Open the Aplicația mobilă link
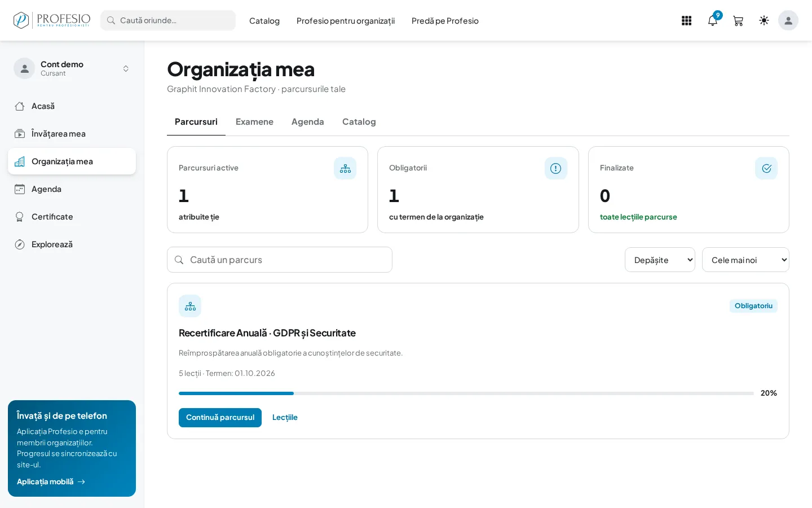Image resolution: width=812 pixels, height=508 pixels. (x=51, y=481)
